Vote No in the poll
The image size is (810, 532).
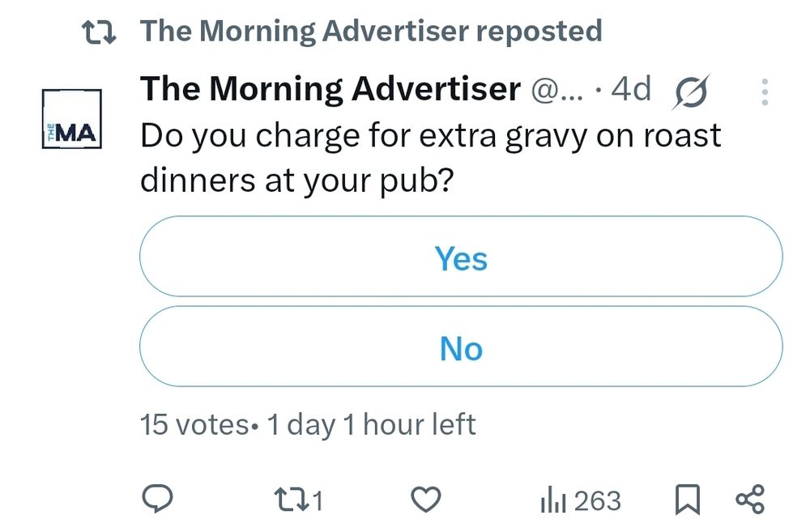click(461, 347)
